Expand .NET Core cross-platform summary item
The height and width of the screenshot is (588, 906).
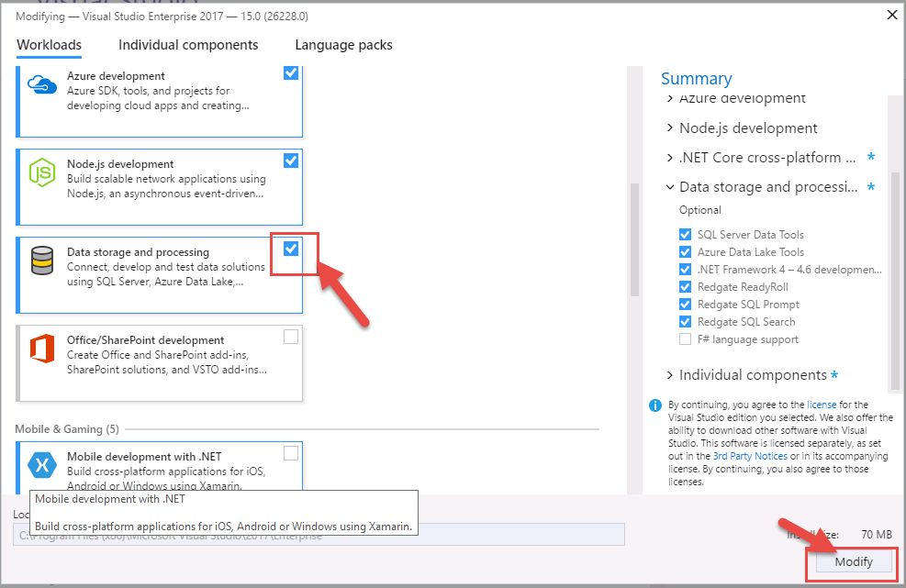coord(670,158)
